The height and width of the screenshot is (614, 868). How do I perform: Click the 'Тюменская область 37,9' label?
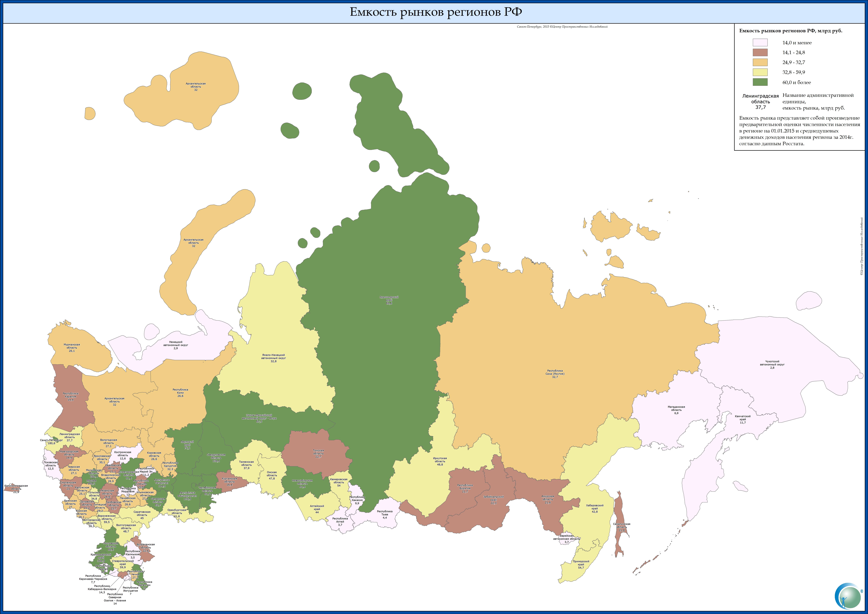pos(246,465)
